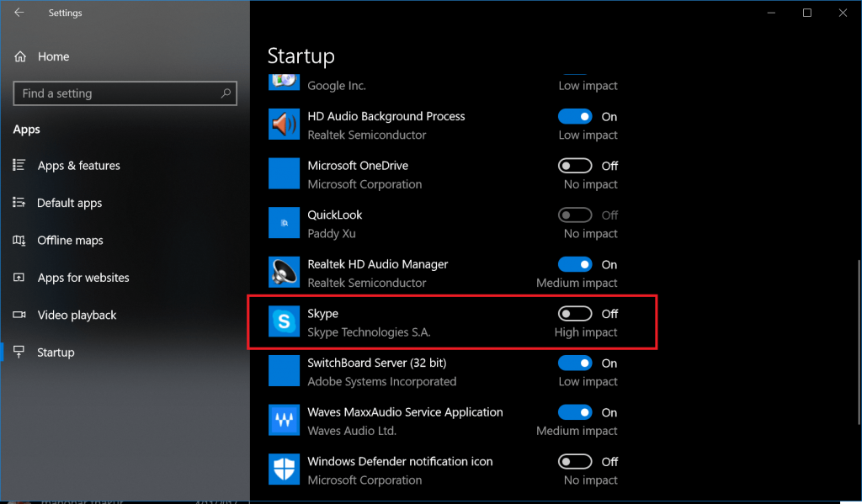
Task: Click the Windows Defender shield icon
Action: click(x=284, y=470)
